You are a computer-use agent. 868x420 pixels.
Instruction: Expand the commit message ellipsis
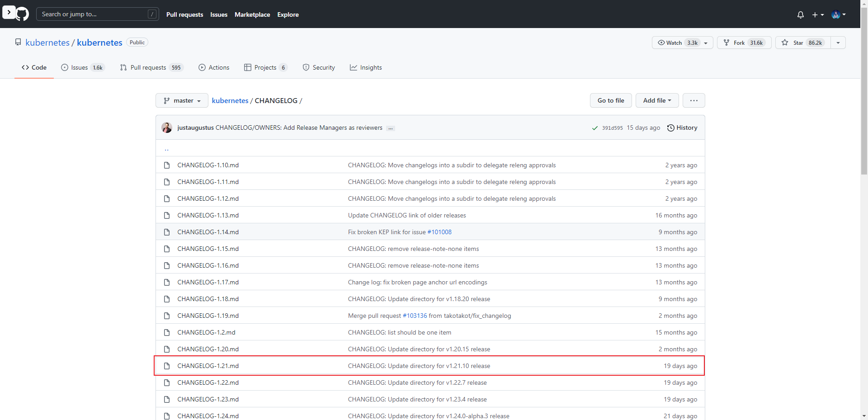[391, 128]
